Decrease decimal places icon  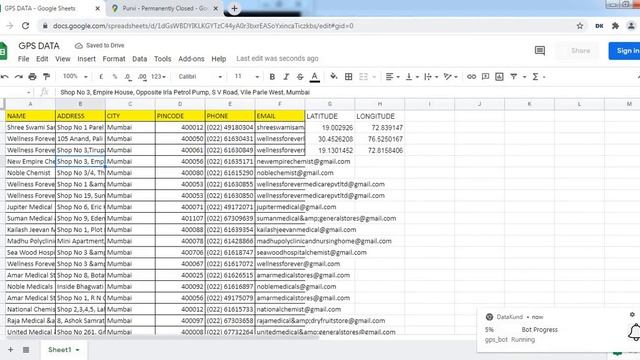pyautogui.click(x=128, y=77)
